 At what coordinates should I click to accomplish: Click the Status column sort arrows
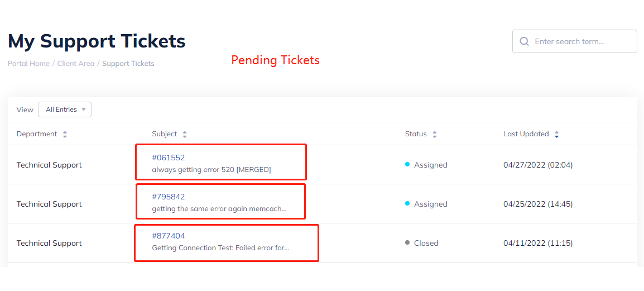pos(435,135)
